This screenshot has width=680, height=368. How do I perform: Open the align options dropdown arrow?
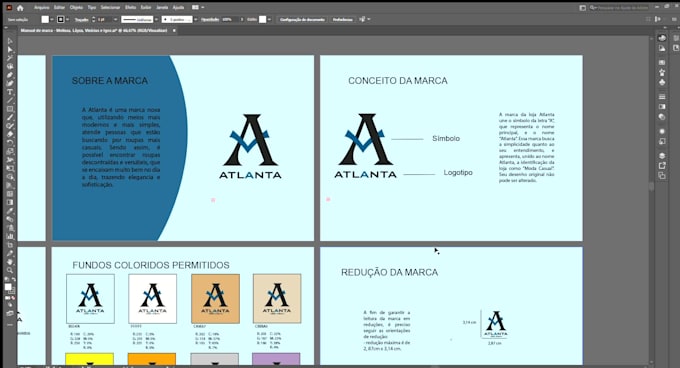369,20
